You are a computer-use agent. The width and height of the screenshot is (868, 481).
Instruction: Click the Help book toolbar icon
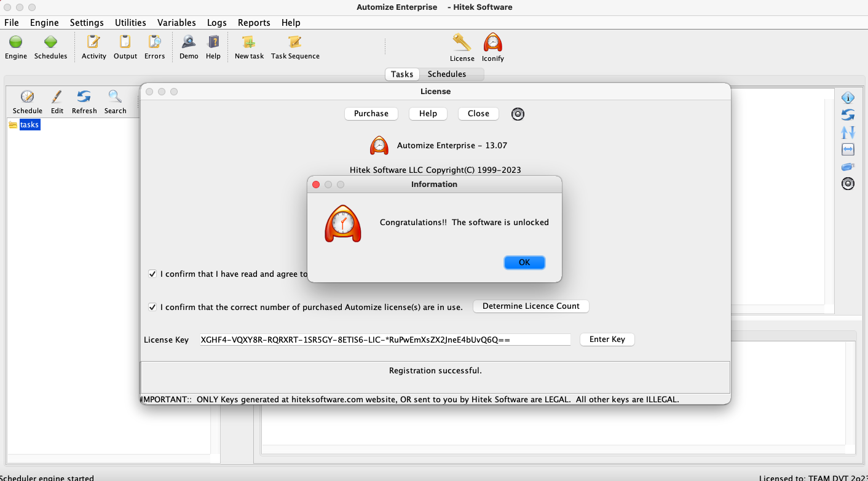pos(213,42)
